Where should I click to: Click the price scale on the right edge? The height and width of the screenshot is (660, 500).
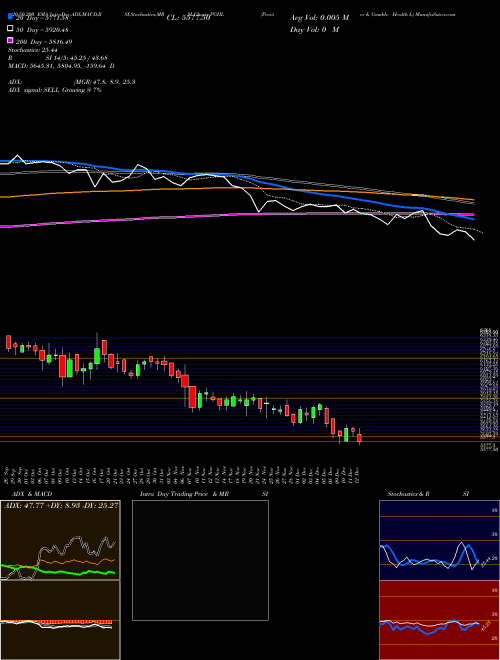(x=489, y=389)
